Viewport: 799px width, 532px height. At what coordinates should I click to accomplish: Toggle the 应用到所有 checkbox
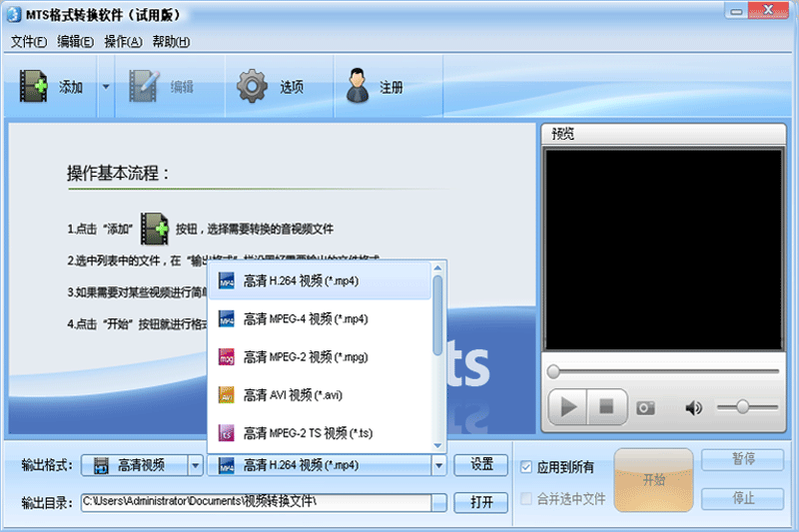(526, 467)
